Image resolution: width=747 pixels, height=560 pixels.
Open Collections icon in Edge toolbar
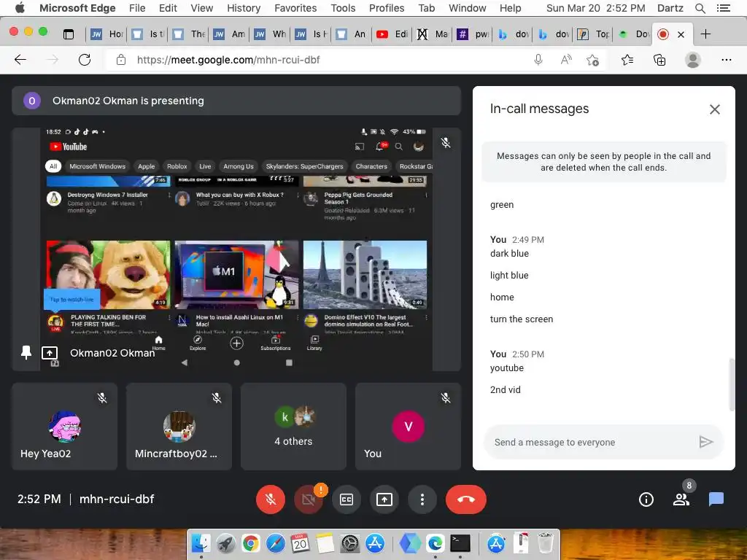click(659, 60)
